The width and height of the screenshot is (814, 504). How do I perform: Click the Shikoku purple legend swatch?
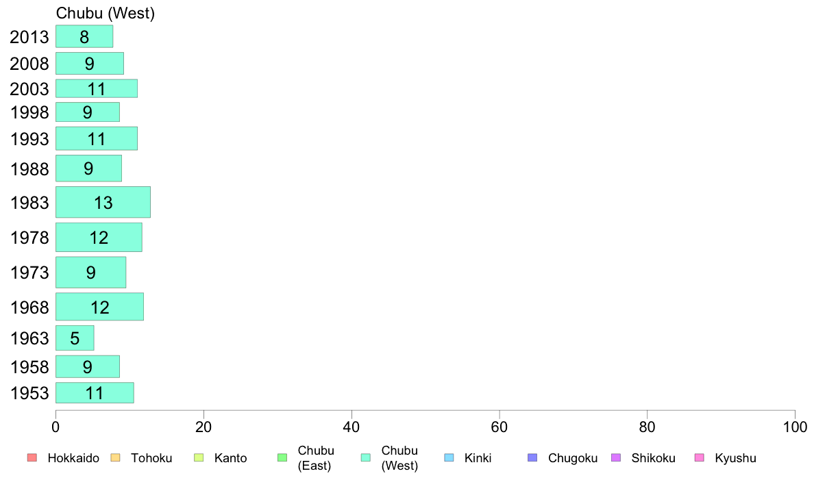point(616,458)
